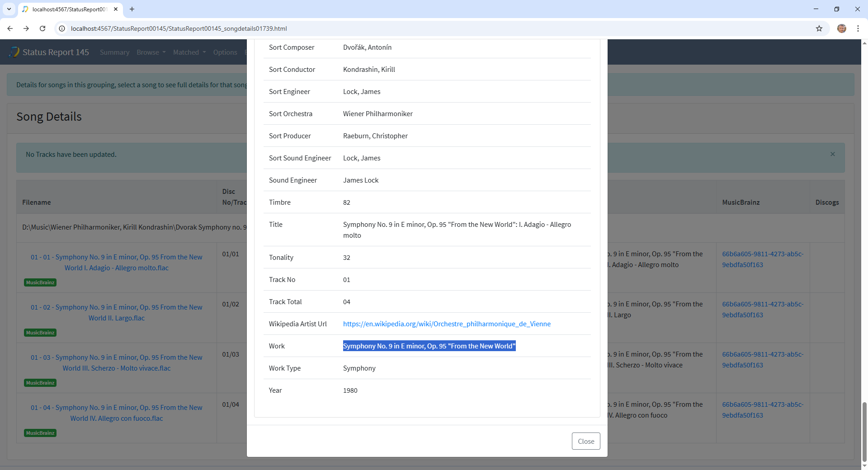
Task: Open the Summary menu item
Action: click(x=114, y=52)
